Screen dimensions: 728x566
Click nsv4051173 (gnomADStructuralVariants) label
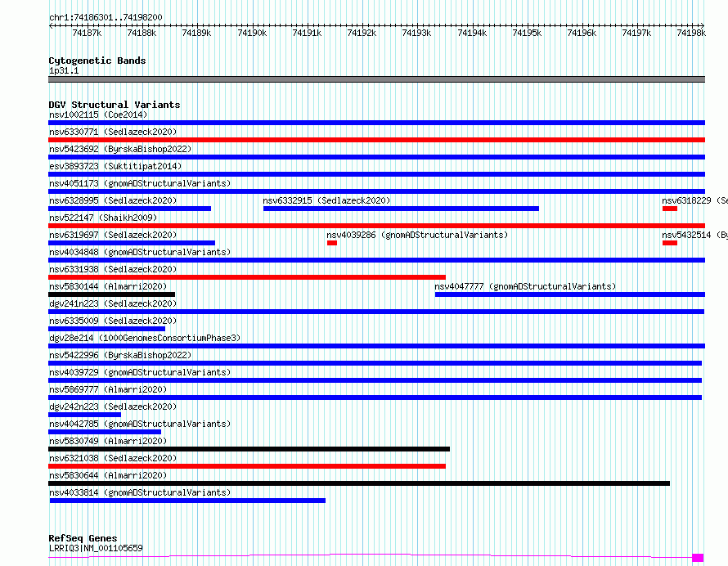(140, 183)
